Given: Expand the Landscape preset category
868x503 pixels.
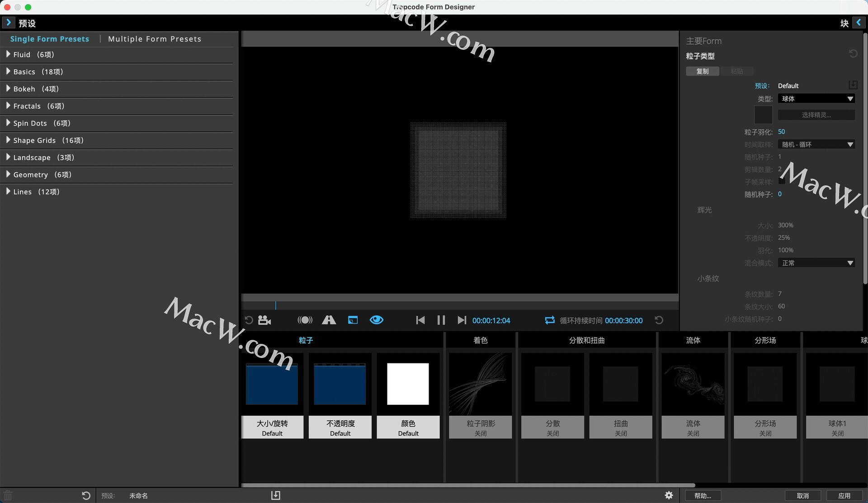Looking at the screenshot, I should point(8,157).
